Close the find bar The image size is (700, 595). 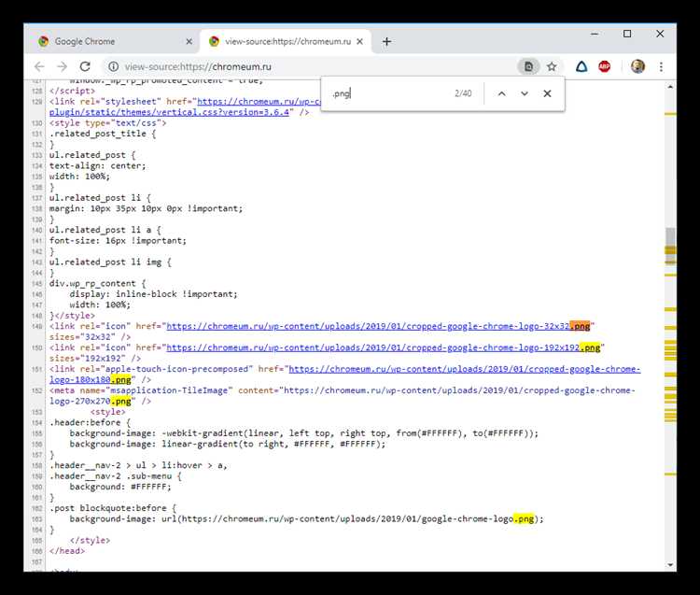[548, 93]
